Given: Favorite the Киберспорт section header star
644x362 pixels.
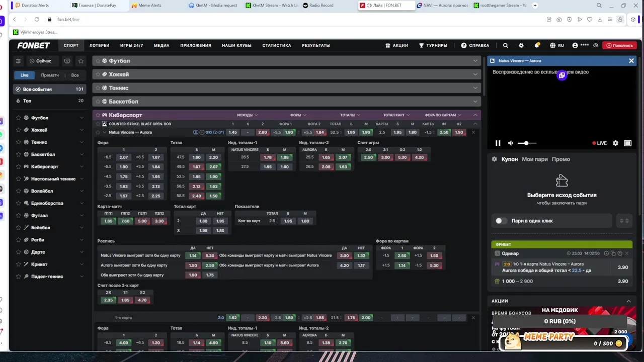Looking at the screenshot, I should (98, 115).
